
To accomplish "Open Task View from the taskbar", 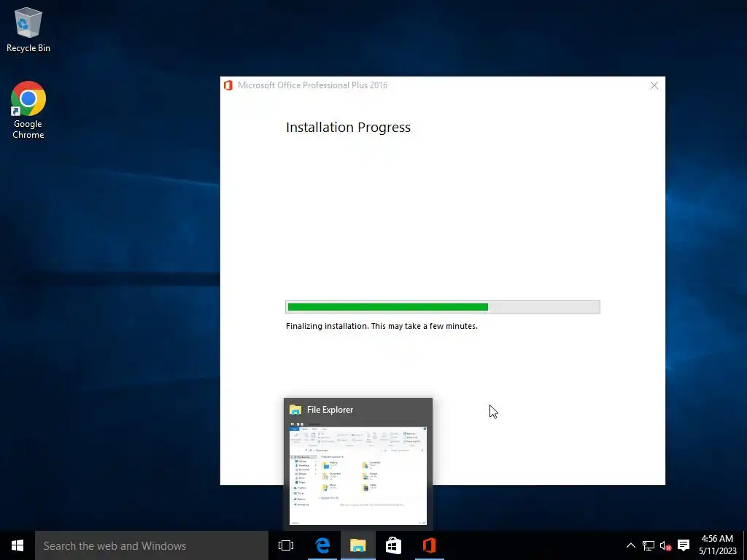I will tap(286, 545).
